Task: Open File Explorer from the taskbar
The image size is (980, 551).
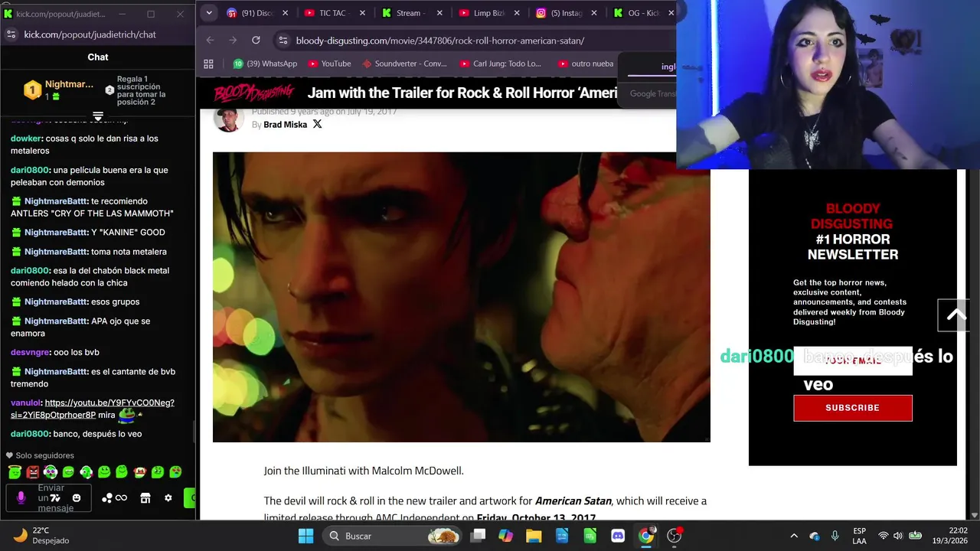Action: click(x=534, y=536)
